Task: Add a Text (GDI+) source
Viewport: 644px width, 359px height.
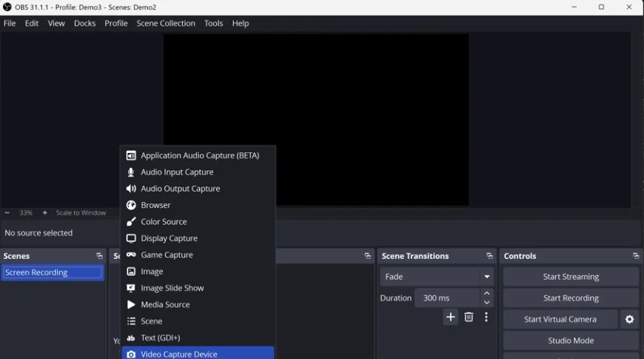Action: coord(198,338)
